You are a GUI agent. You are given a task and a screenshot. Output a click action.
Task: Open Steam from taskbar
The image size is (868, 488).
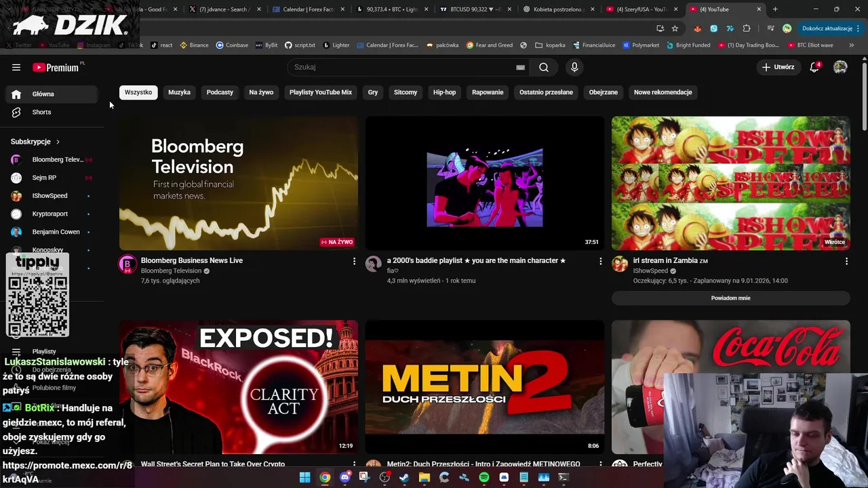click(x=404, y=477)
